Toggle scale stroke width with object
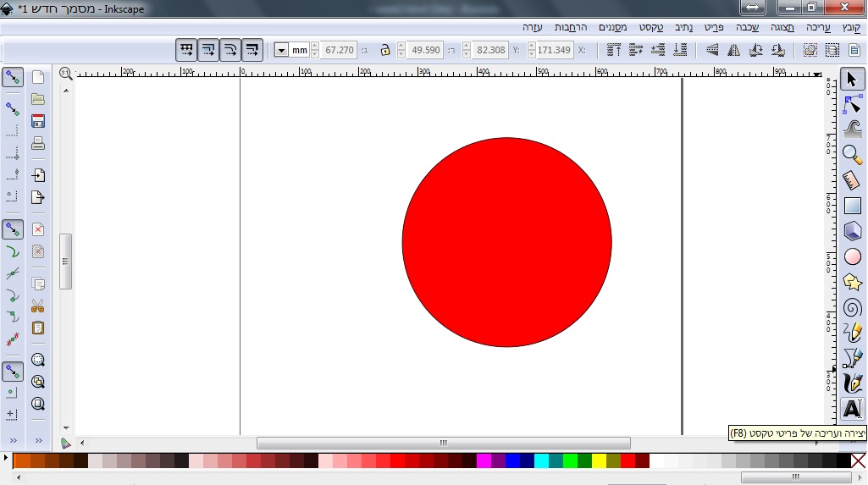 click(252, 50)
